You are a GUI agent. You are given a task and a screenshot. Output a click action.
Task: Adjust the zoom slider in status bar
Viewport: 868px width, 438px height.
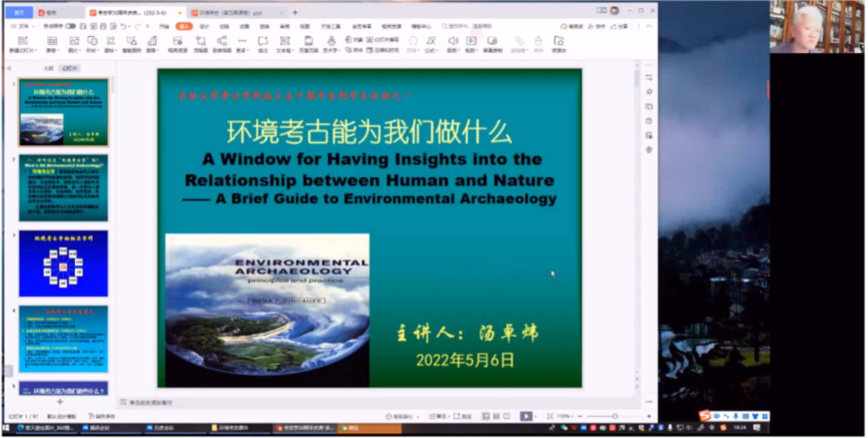pyautogui.click(x=615, y=416)
